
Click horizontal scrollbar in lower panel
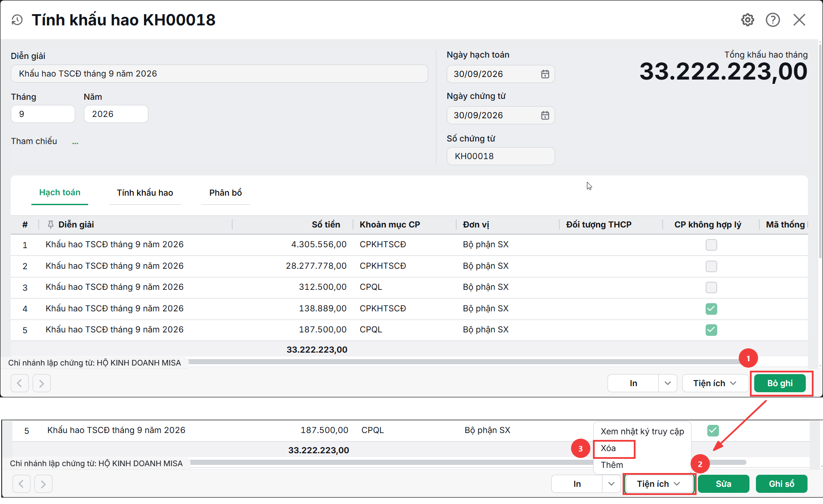(468, 462)
